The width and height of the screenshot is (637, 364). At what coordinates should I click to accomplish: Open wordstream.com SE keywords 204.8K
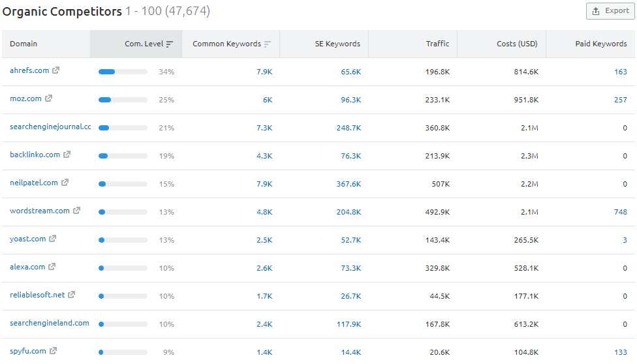[349, 211]
